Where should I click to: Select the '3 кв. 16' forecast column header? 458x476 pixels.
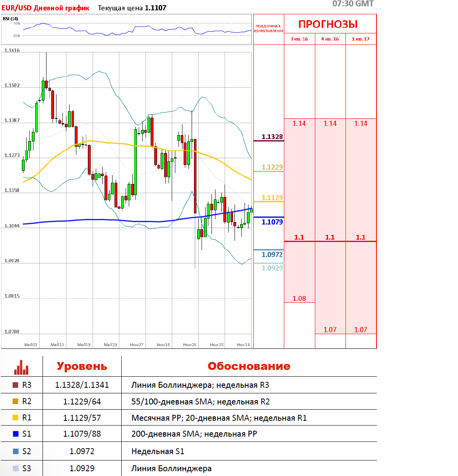299,39
